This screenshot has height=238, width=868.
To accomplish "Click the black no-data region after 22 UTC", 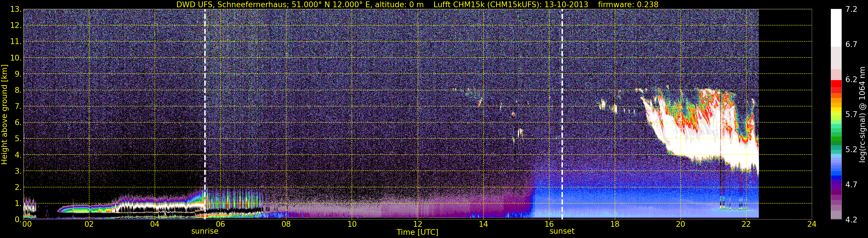I will 785,114.
